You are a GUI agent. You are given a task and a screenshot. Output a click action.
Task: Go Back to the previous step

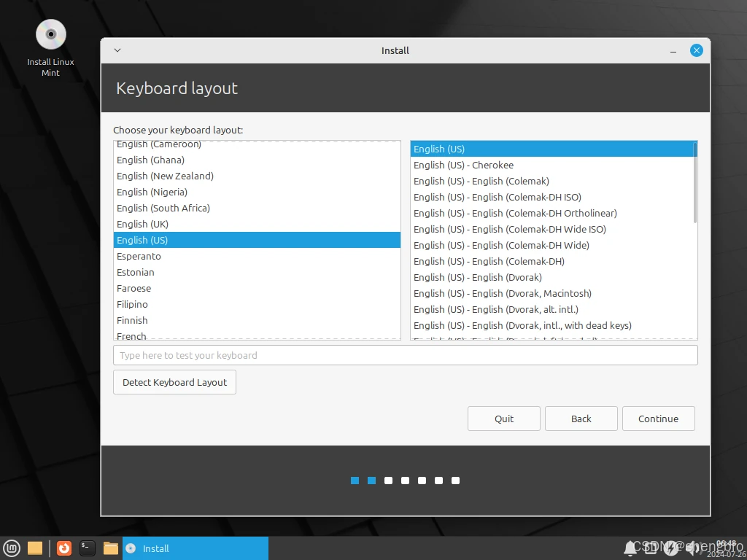tap(581, 419)
